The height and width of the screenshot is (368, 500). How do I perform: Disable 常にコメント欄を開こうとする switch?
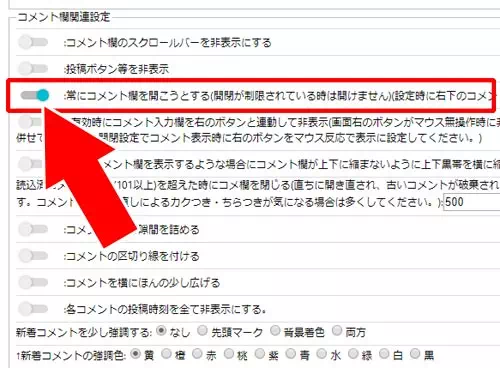(x=35, y=95)
